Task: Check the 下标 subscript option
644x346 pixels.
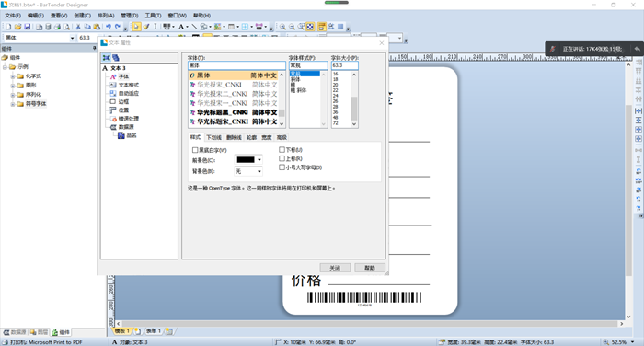Action: click(282, 150)
